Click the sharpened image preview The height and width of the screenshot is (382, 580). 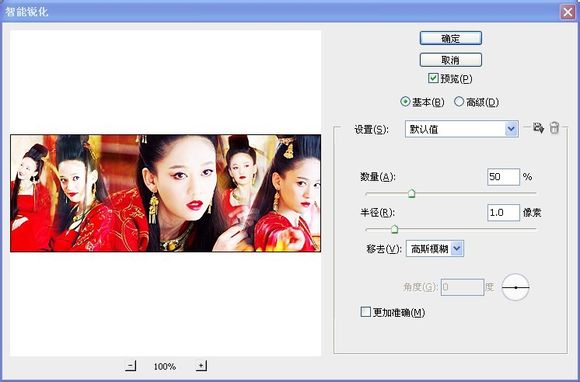pos(165,193)
